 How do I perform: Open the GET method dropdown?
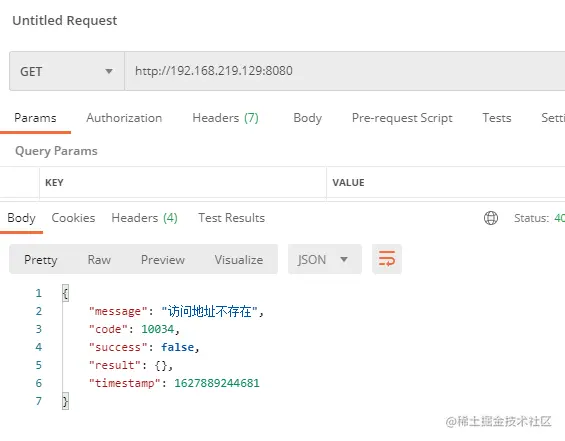click(x=67, y=71)
